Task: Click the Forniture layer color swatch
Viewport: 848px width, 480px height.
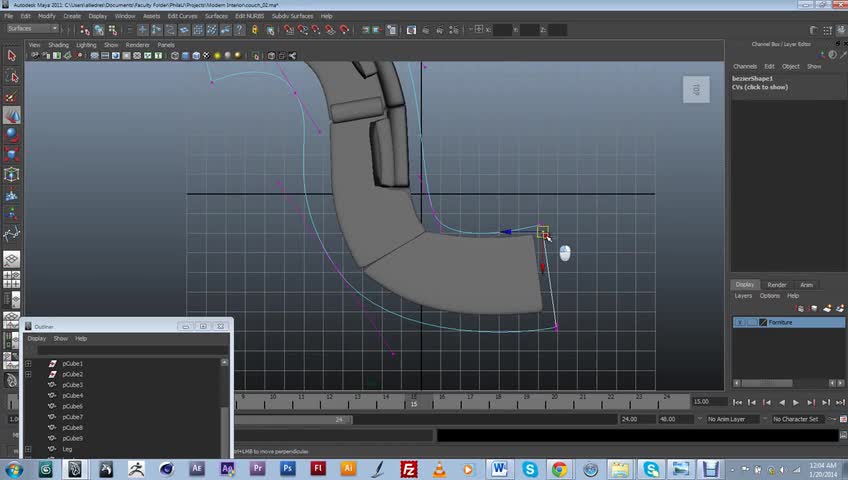Action: click(763, 322)
